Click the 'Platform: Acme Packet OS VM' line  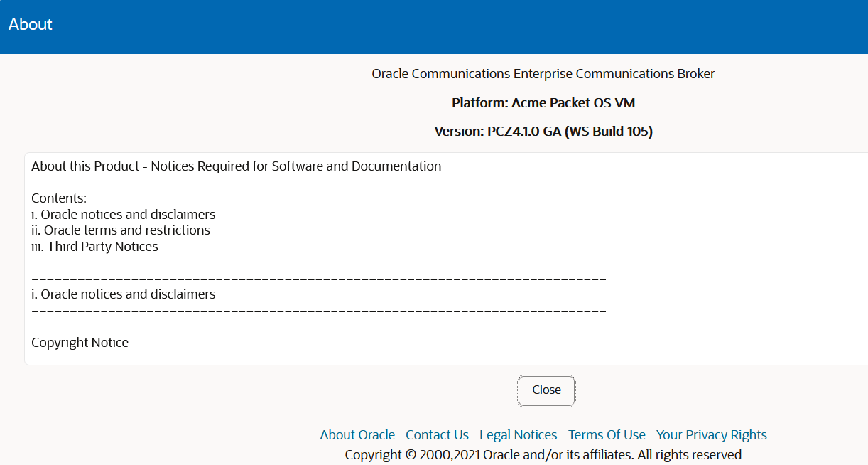(543, 103)
